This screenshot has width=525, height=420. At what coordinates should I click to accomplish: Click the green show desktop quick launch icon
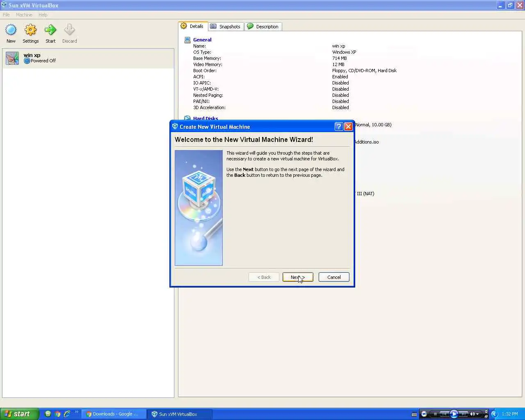[48, 414]
